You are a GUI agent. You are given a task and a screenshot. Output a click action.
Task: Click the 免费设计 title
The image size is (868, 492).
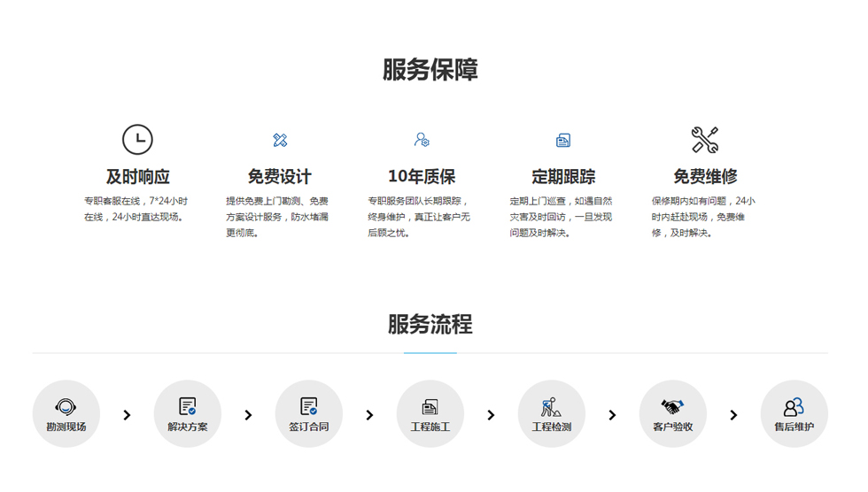coord(280,177)
